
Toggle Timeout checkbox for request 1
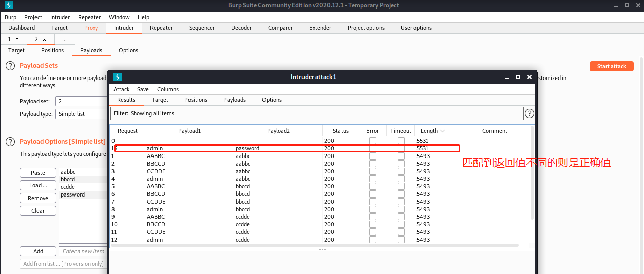click(x=401, y=156)
